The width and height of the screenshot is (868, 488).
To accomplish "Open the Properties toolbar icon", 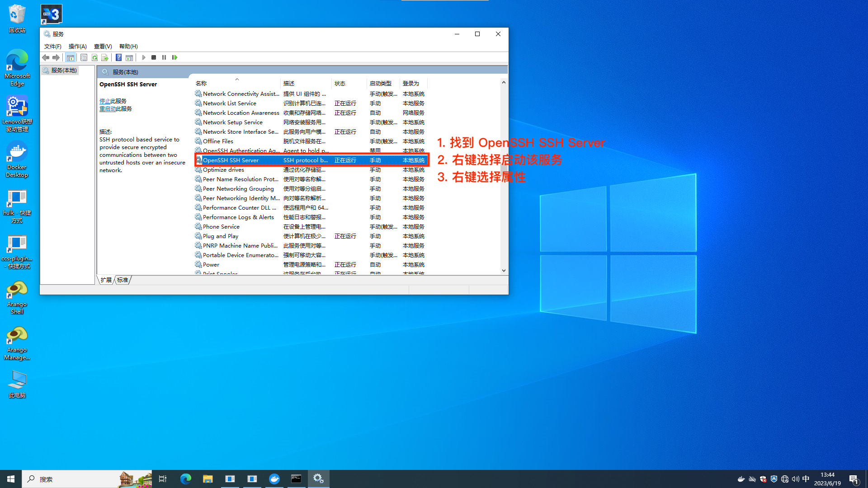I will pyautogui.click(x=84, y=57).
